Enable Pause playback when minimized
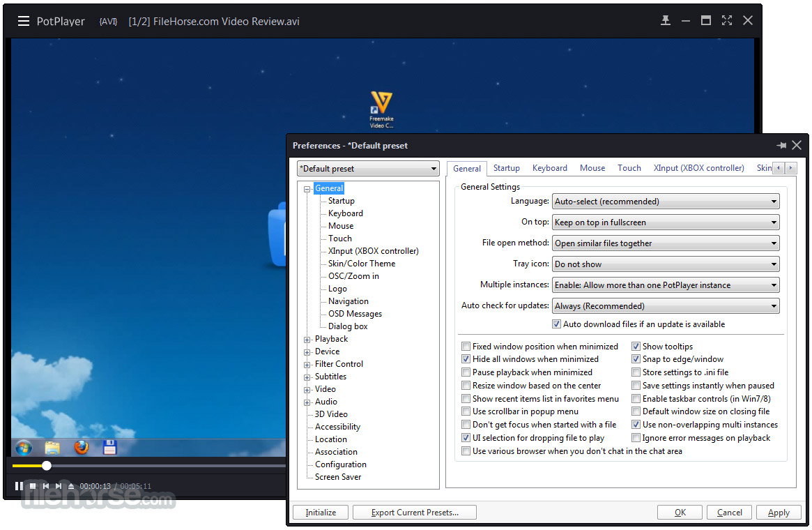812x530 pixels. [466, 372]
